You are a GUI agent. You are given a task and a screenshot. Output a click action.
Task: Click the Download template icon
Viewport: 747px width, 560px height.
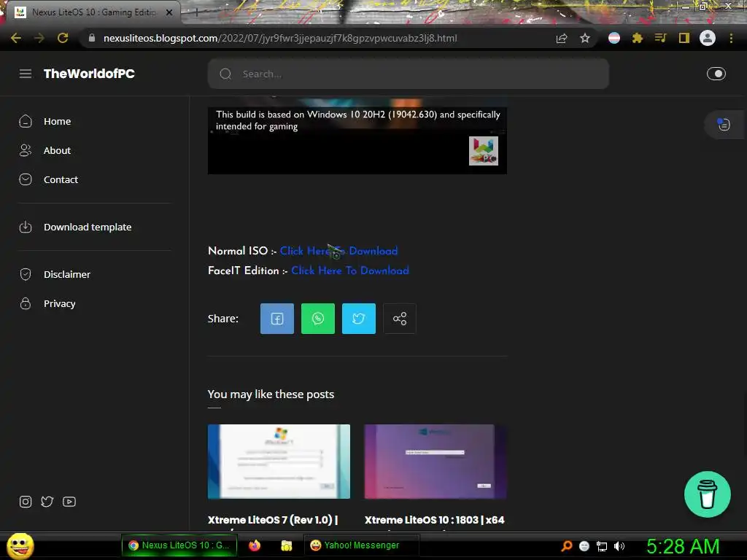coord(26,227)
